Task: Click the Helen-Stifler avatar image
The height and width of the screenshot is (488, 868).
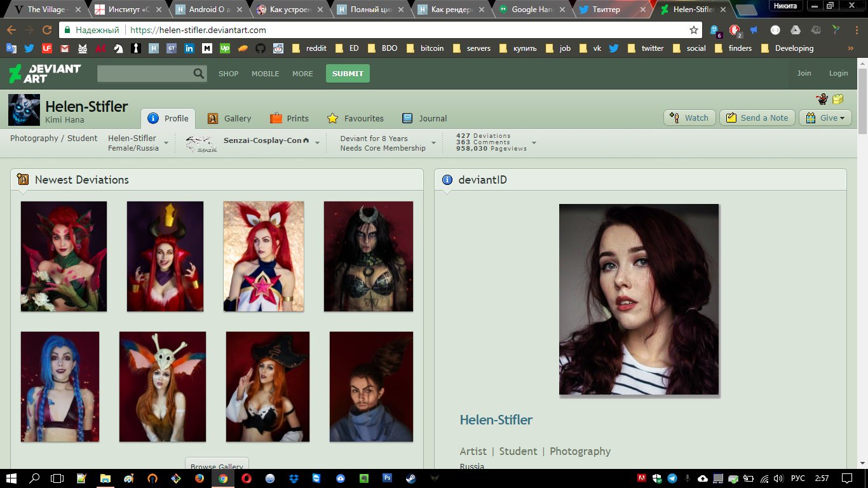Action: coord(24,110)
